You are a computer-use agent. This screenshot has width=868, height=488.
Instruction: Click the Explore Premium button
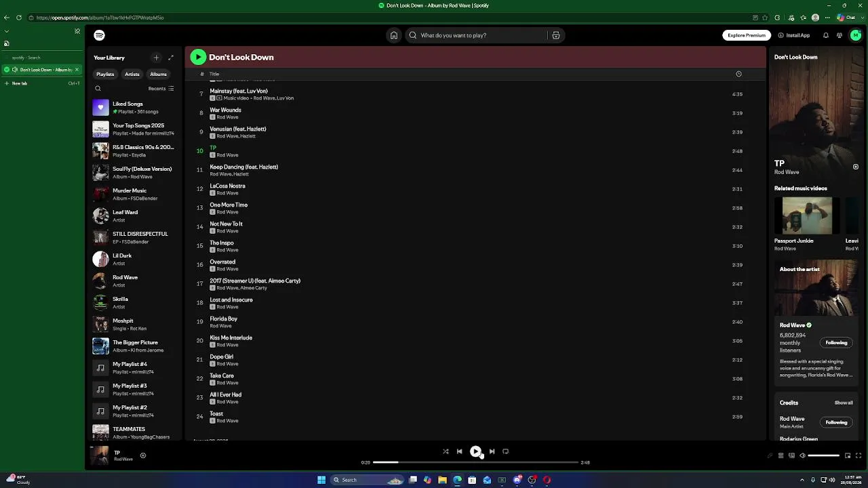coord(747,35)
